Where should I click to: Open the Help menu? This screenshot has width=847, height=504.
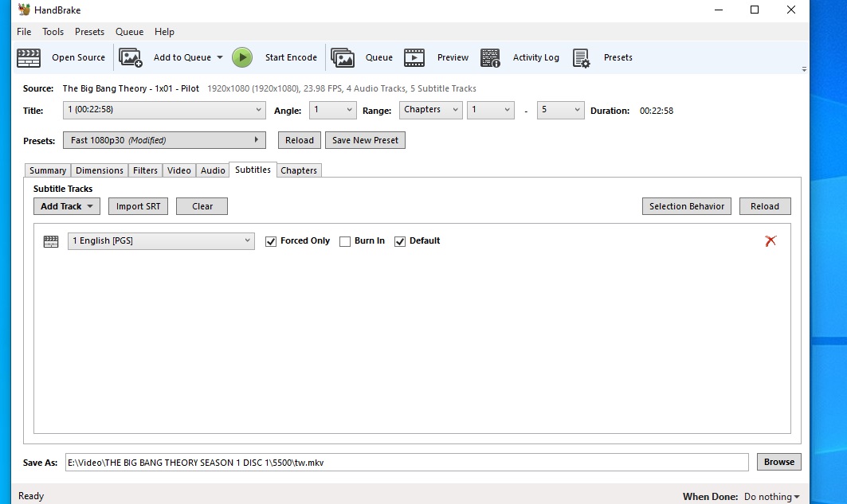coord(164,32)
